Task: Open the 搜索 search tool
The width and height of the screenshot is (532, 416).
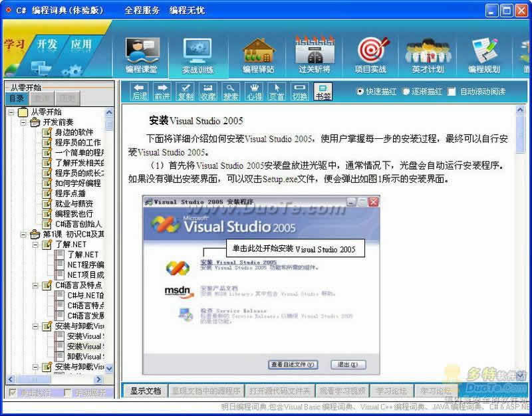Action: click(231, 92)
